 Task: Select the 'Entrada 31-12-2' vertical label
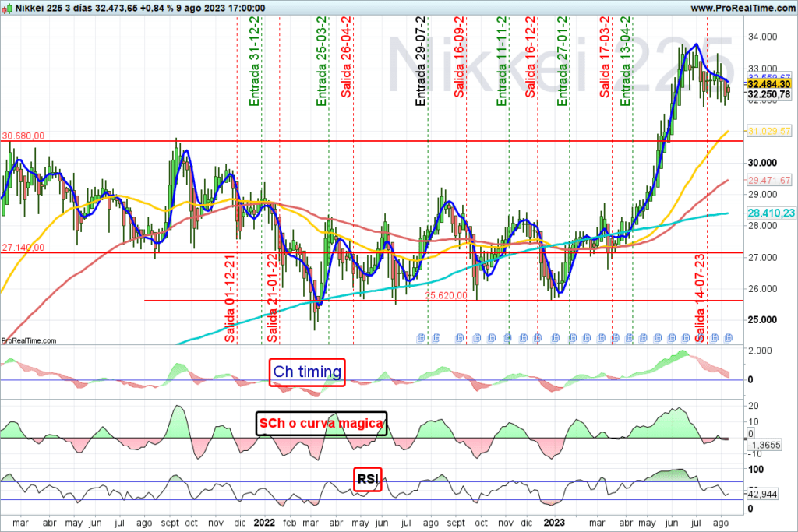(255, 61)
